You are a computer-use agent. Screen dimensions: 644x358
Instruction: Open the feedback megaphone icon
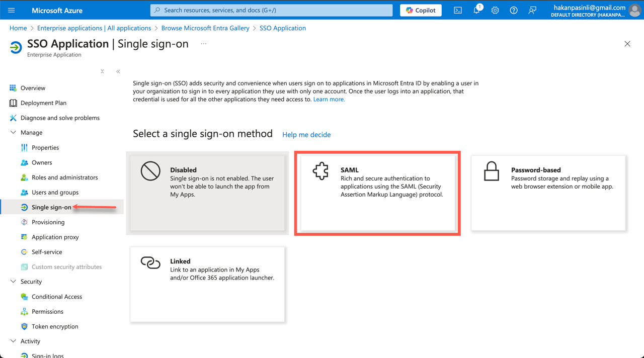532,10
